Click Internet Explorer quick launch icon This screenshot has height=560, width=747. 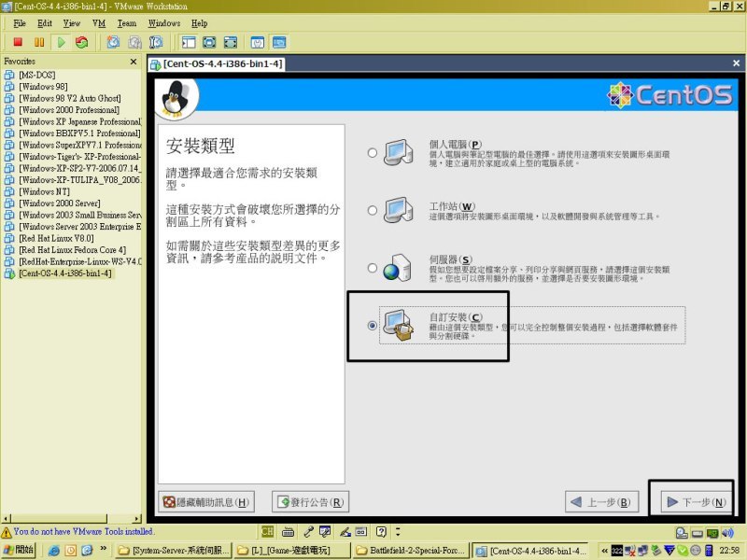[x=54, y=551]
